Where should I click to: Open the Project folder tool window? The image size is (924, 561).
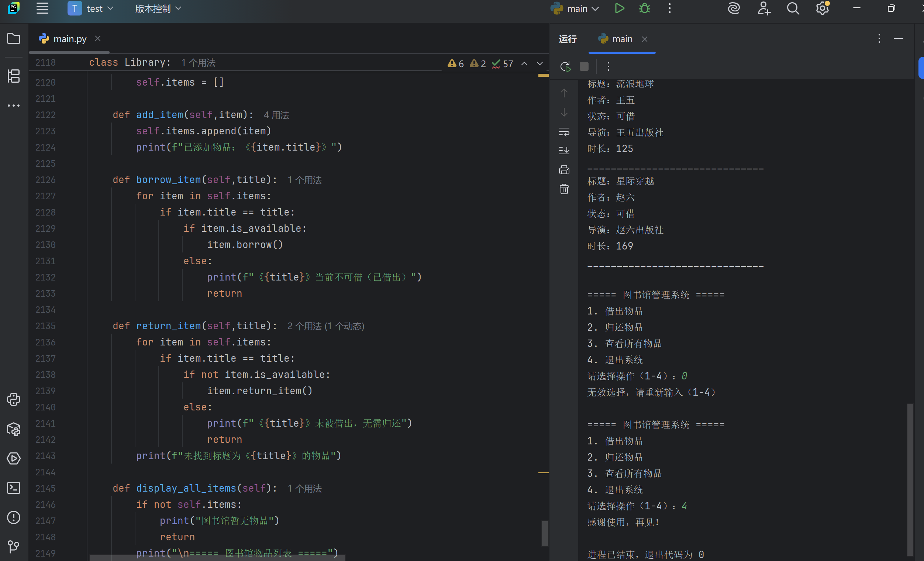14,38
